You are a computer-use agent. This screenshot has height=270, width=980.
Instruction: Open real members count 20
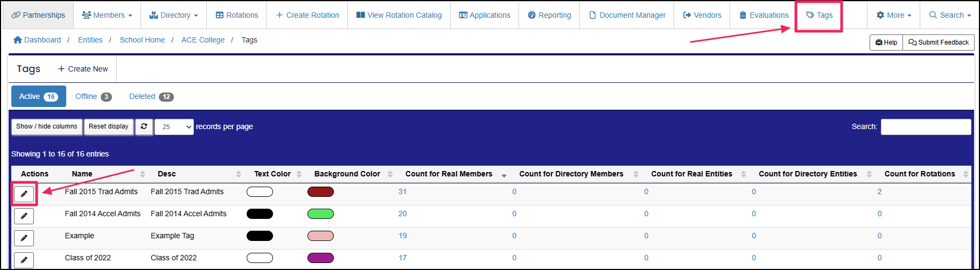402,214
